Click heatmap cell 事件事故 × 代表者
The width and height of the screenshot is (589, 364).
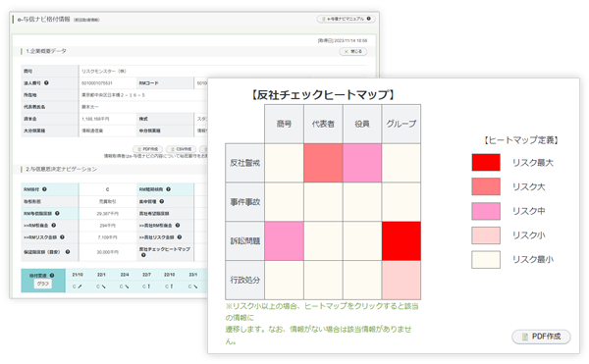click(323, 202)
